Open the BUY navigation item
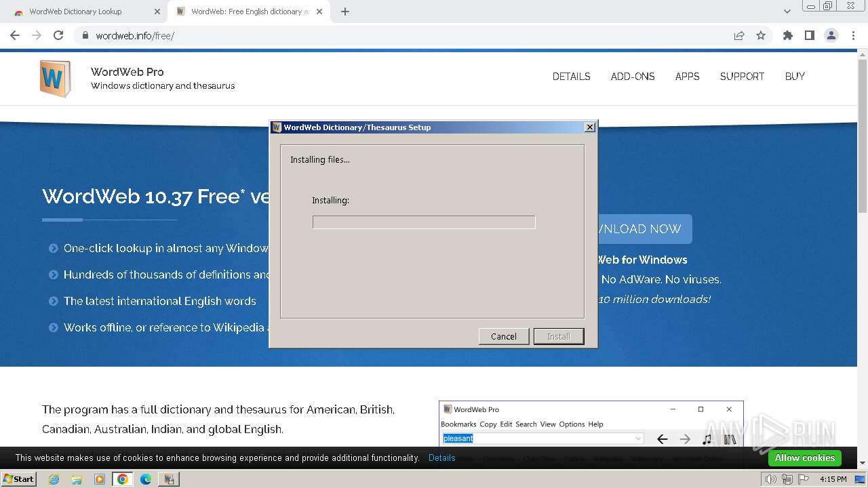 pos(795,77)
